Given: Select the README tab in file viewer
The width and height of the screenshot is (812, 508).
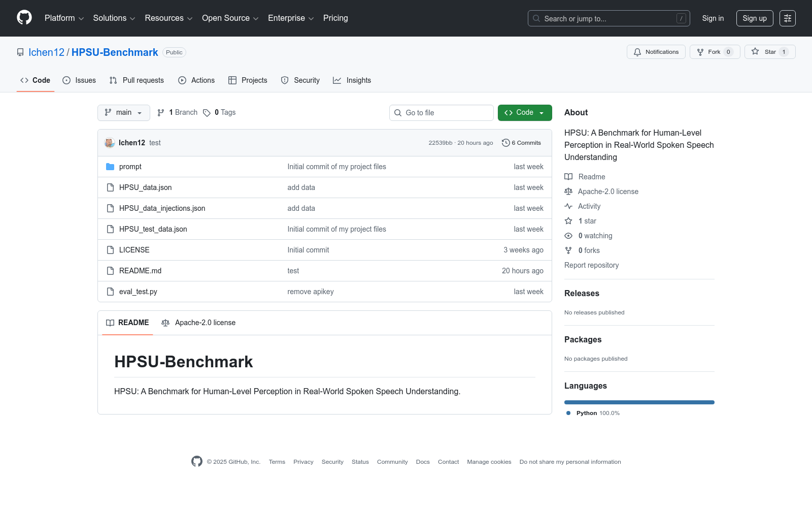Looking at the screenshot, I should (x=127, y=323).
